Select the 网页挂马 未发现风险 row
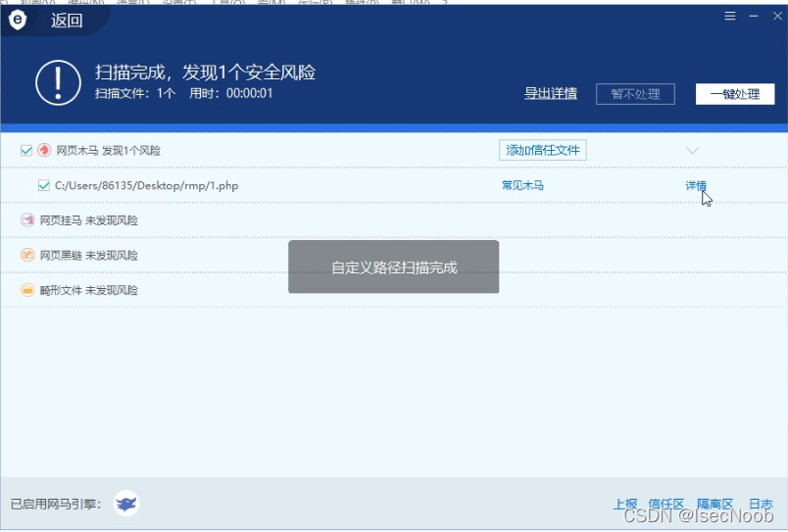Viewport: 788px width, 532px height. (393, 220)
